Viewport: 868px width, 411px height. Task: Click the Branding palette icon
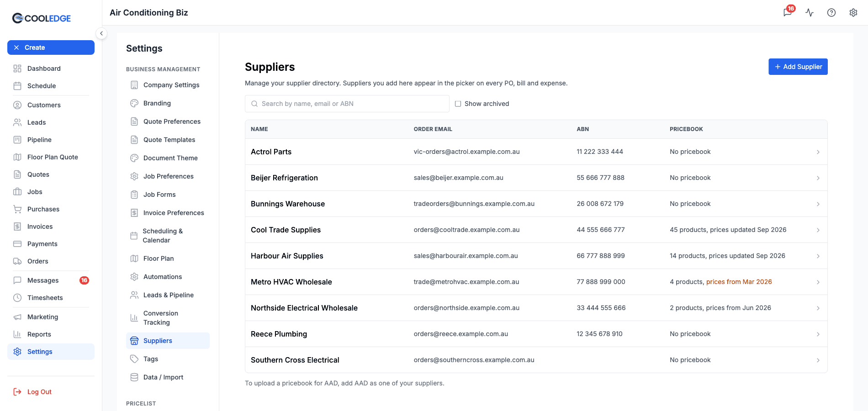[x=134, y=103]
